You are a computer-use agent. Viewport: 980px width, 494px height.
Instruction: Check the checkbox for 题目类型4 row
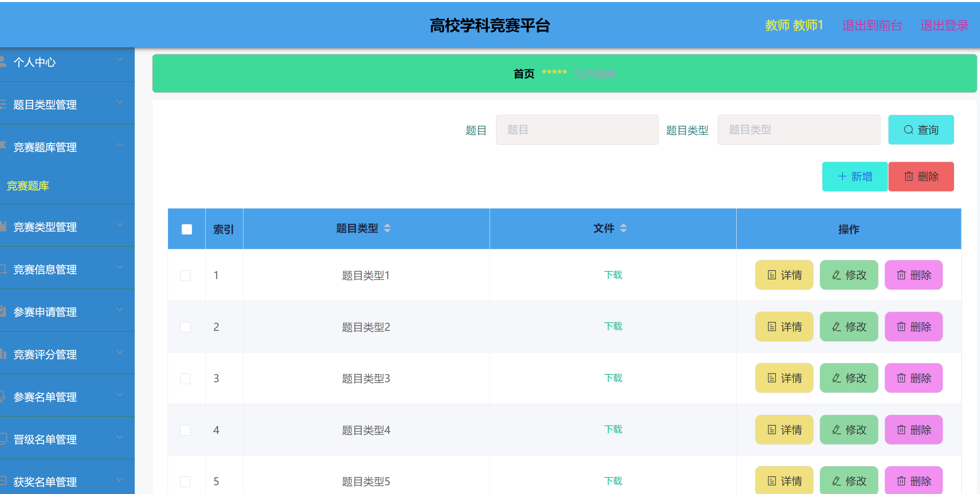pyautogui.click(x=185, y=430)
